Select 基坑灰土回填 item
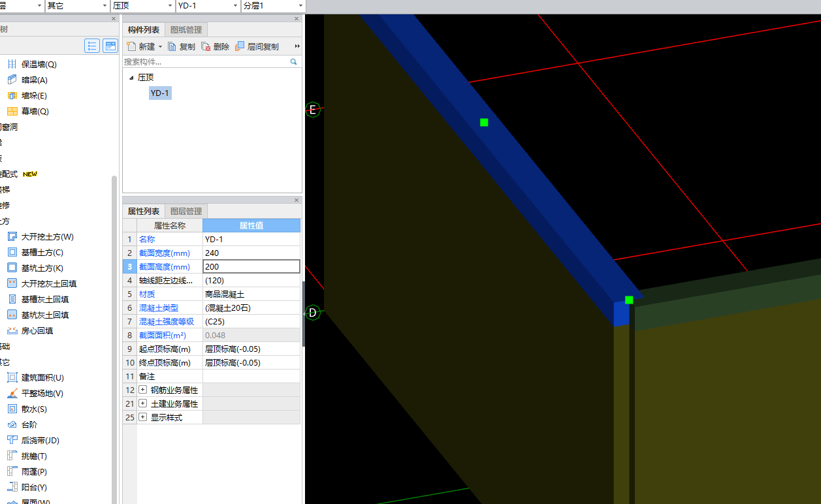Screen dimensions: 821x504 point(45,315)
